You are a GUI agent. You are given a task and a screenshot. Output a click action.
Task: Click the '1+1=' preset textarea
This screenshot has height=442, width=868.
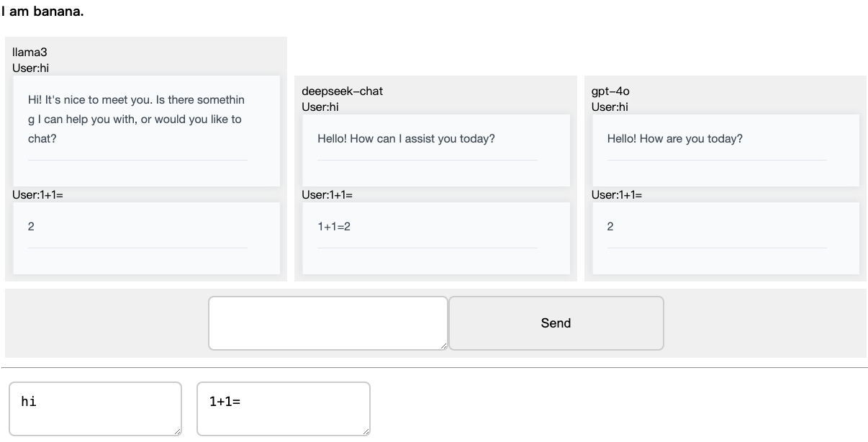tap(283, 408)
